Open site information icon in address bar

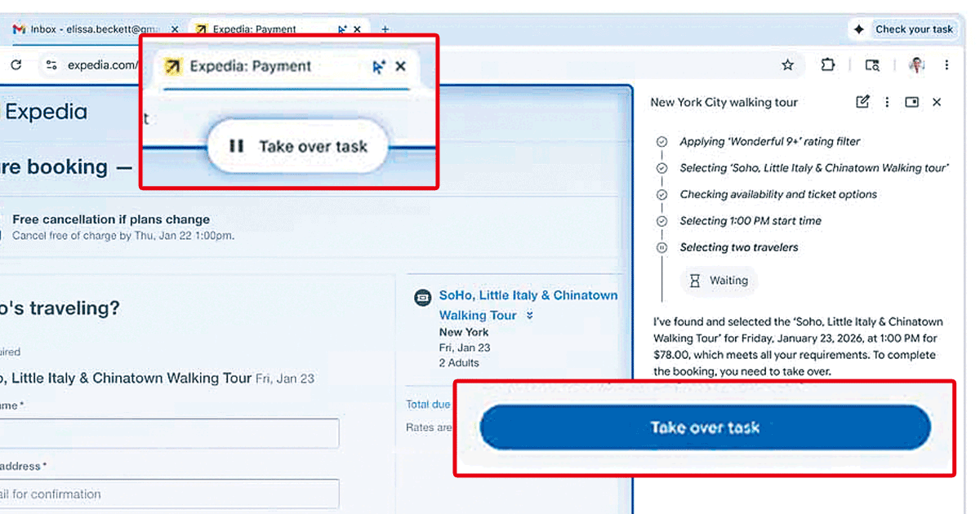(x=51, y=65)
